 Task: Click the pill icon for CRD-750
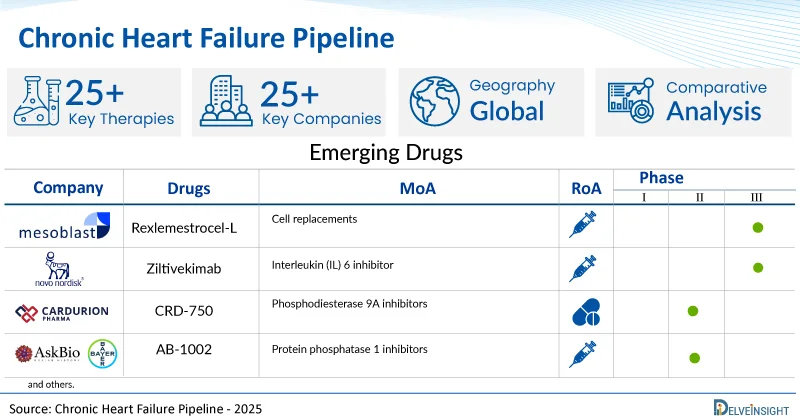coord(583,311)
